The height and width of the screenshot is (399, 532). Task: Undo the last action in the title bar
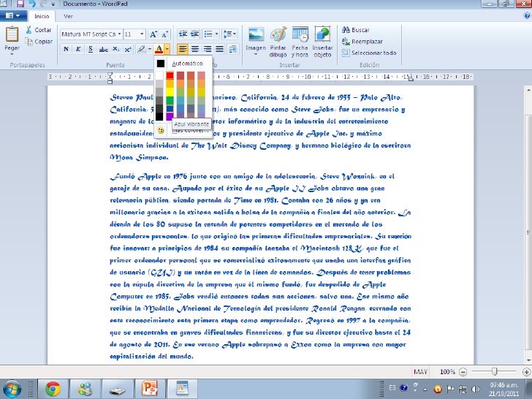(x=32, y=4)
